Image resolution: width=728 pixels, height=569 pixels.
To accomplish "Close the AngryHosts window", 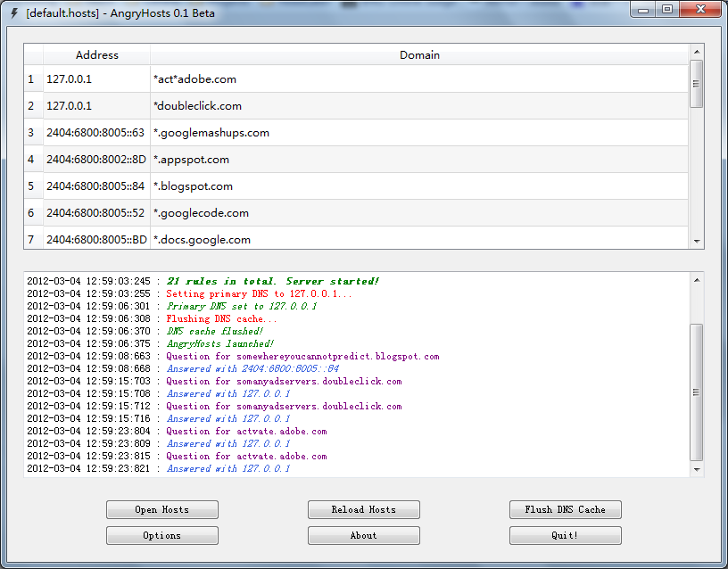I will (x=700, y=10).
